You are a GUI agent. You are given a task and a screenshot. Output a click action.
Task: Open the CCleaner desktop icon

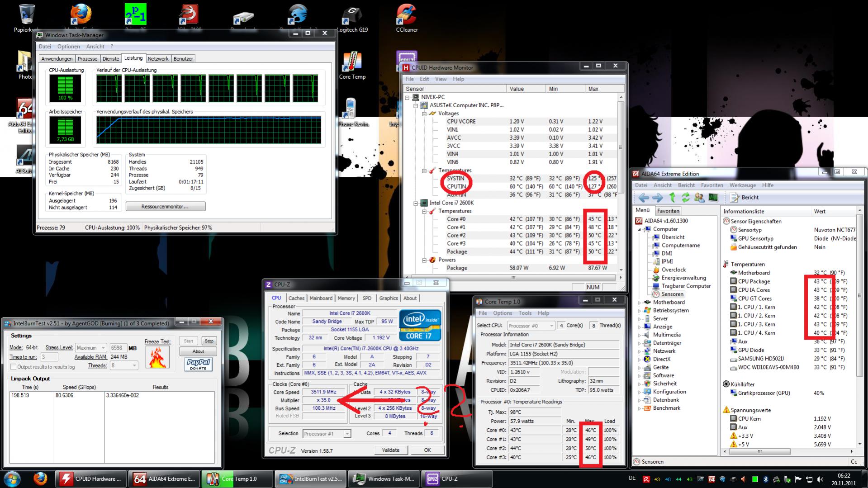click(x=406, y=18)
